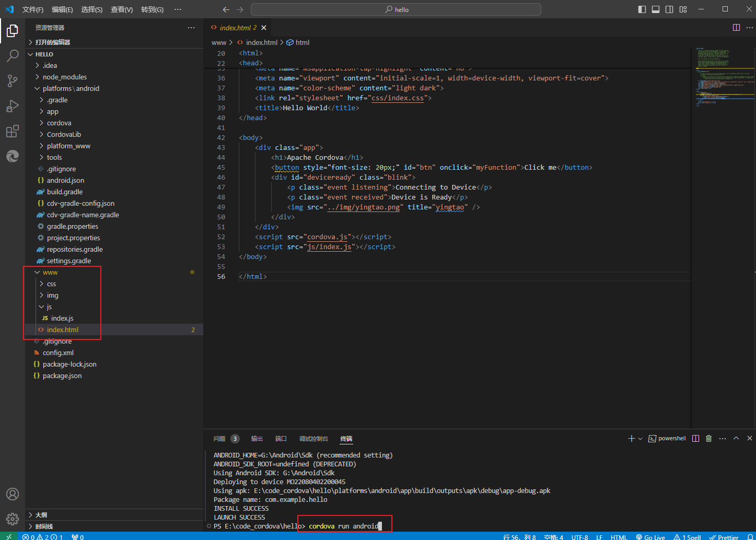Collapse the www folder
This screenshot has width=756, height=540.
click(x=114, y=272)
